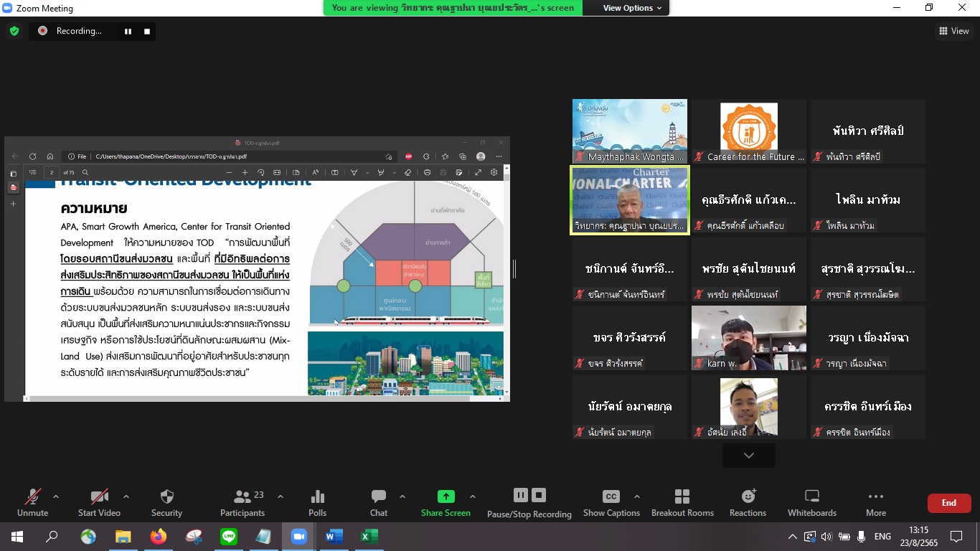The width and height of the screenshot is (980, 551).
Task: Open the More menu
Action: pos(875,502)
